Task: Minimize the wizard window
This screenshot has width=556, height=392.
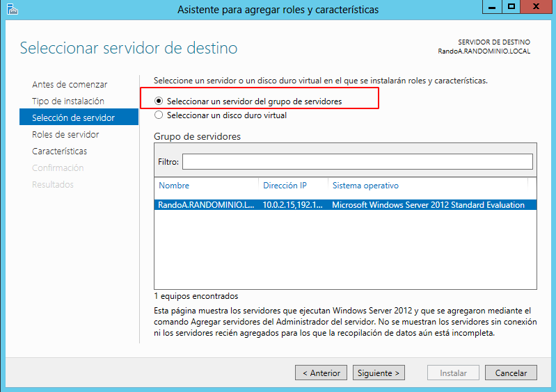Action: pos(492,7)
